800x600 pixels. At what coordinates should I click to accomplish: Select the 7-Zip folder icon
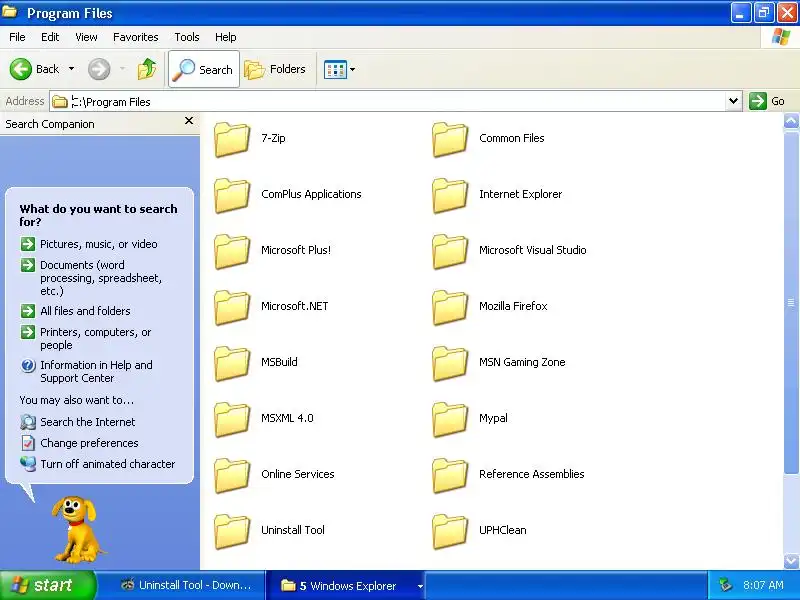click(232, 139)
